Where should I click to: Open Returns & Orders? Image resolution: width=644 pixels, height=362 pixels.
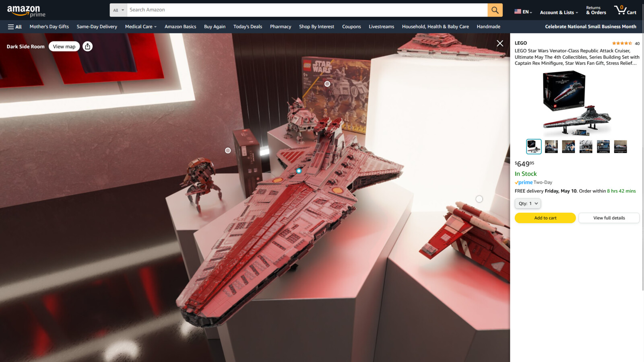(x=596, y=10)
